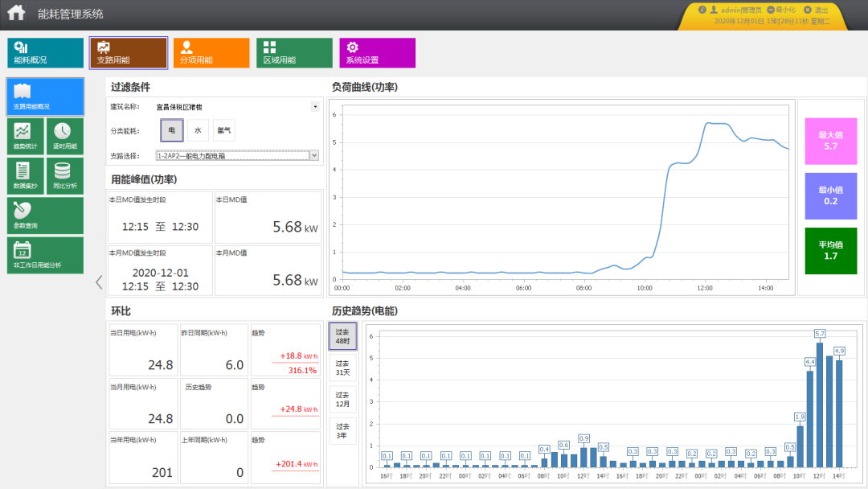Click the 本月MD值 5.68 kW value

point(295,280)
